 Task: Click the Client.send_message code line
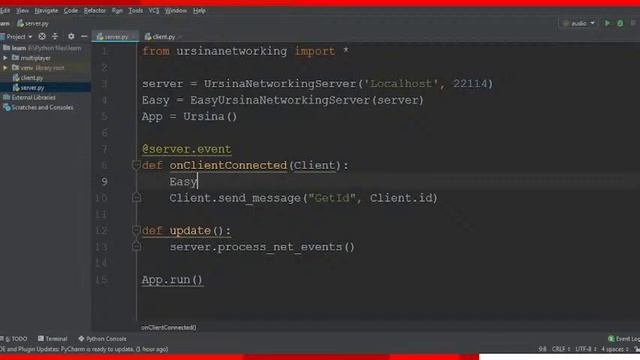[x=303, y=198]
